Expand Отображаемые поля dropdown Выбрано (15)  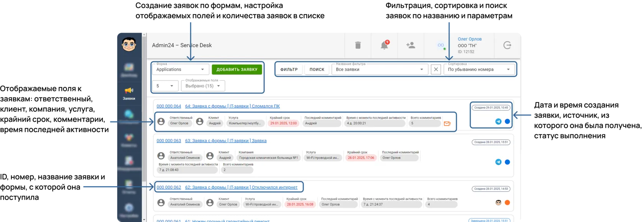point(203,86)
